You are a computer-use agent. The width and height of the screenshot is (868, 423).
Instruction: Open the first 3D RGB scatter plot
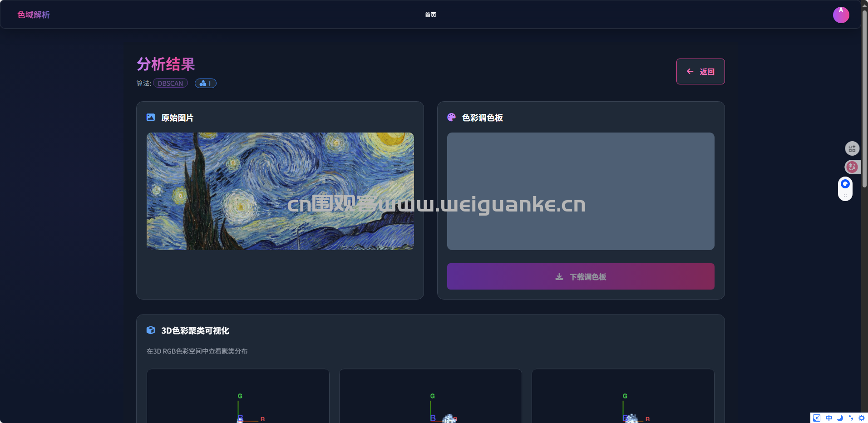pyautogui.click(x=238, y=396)
